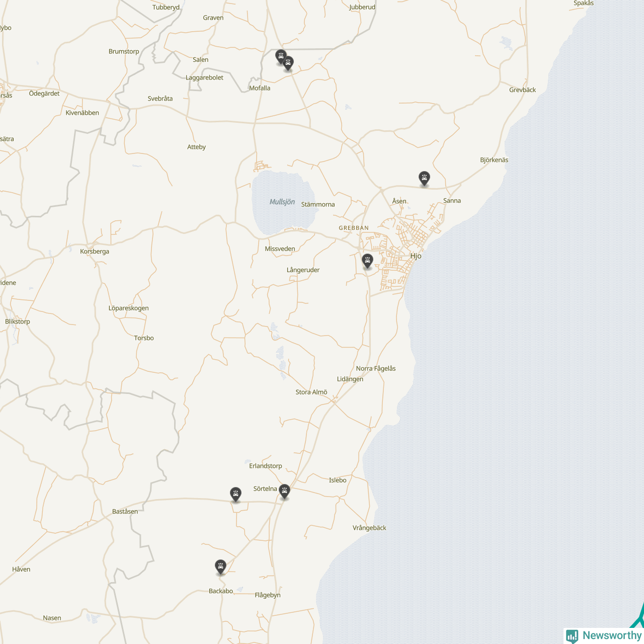Image resolution: width=644 pixels, height=644 pixels.
Task: Open the accident marker north of Åsen
Action: [424, 178]
